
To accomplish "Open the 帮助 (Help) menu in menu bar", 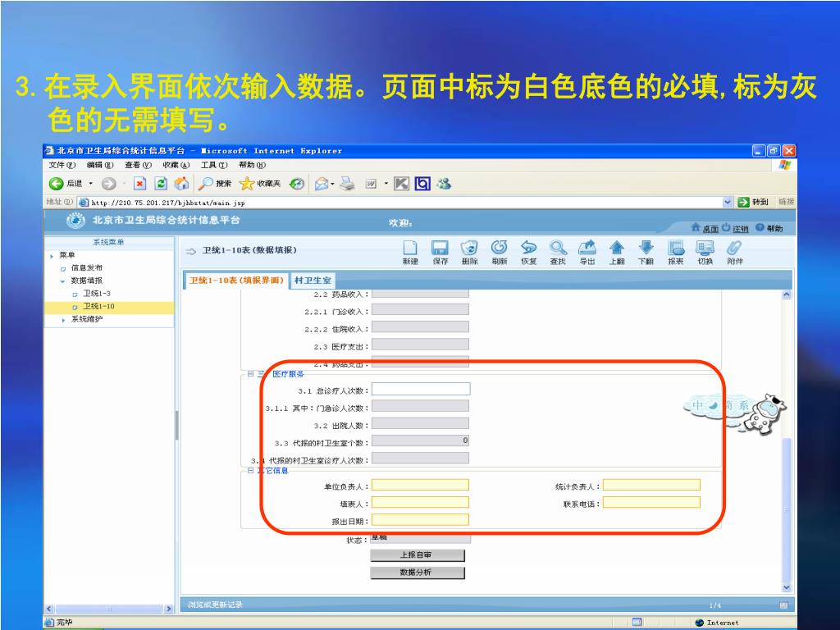I will (x=253, y=165).
